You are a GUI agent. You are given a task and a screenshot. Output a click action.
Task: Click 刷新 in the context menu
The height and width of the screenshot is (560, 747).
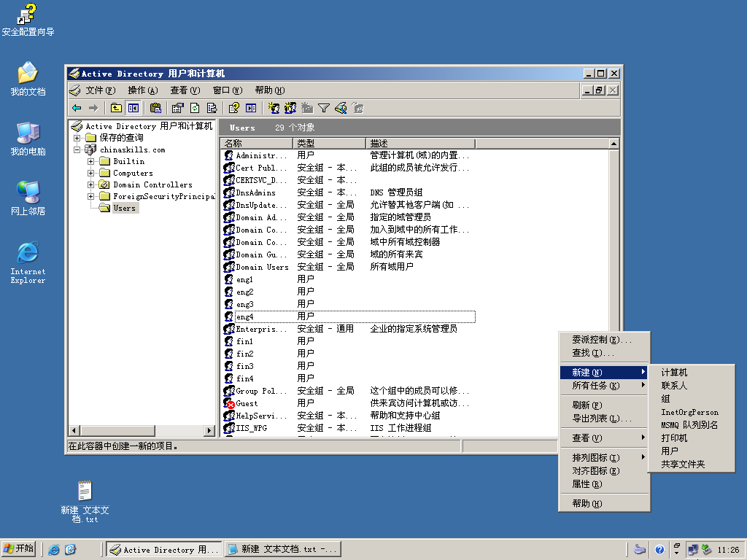[603, 405]
